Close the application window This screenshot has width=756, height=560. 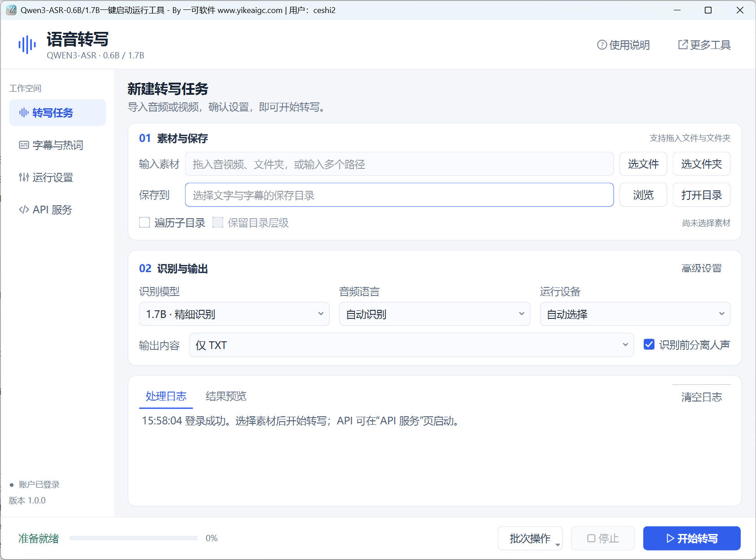click(740, 10)
